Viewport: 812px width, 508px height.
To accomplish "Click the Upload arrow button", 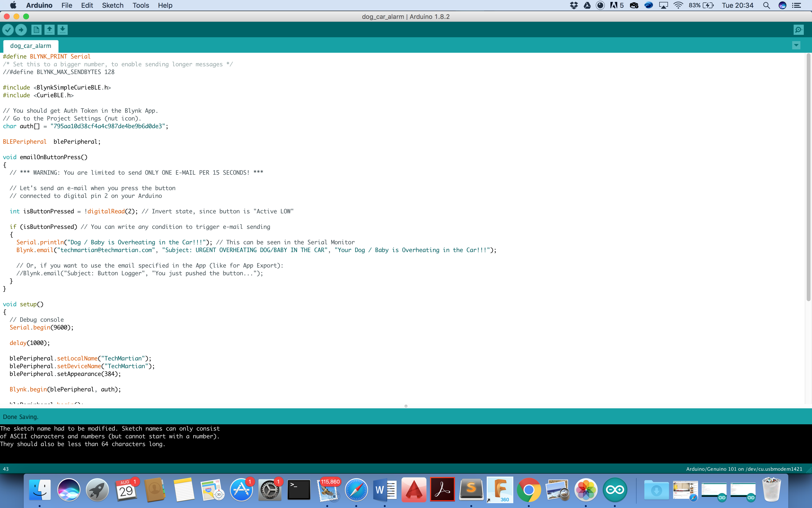I will tap(21, 30).
